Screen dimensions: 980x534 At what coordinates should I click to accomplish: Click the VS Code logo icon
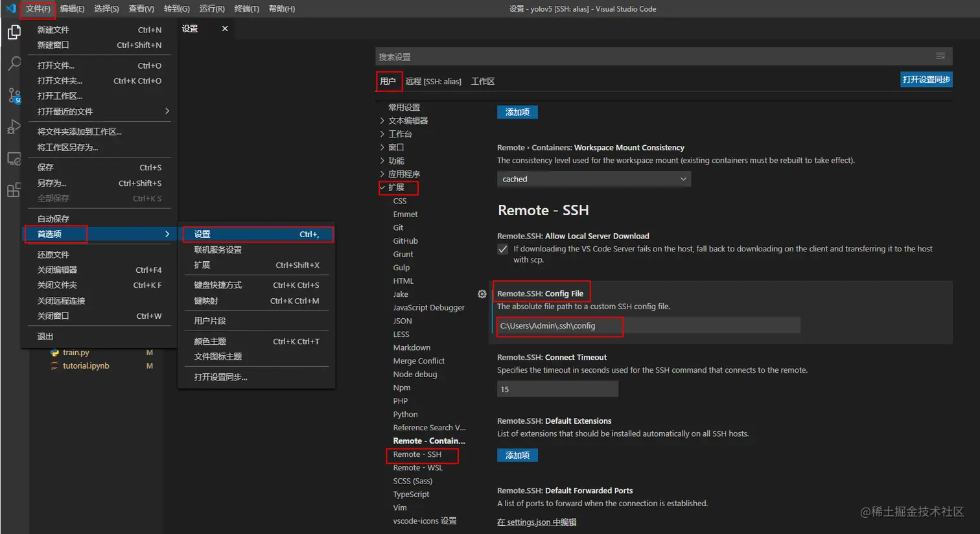click(x=10, y=8)
